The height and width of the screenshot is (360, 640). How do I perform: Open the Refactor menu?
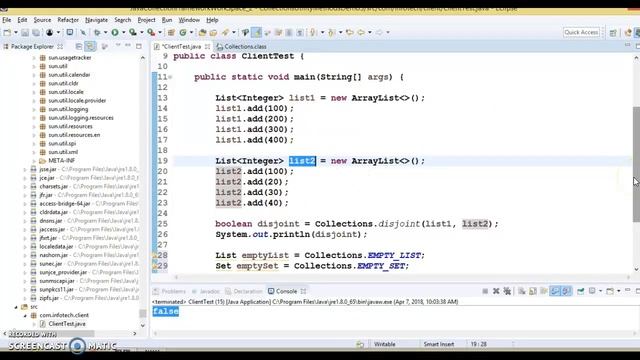[x=68, y=20]
